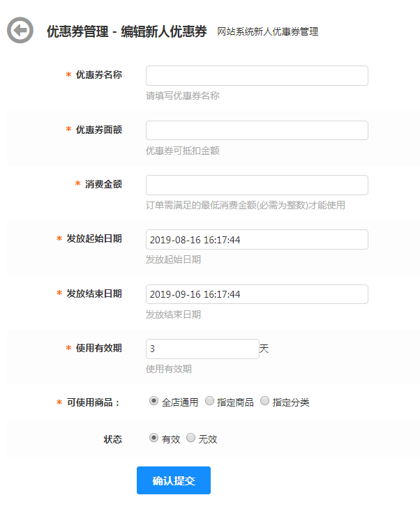The image size is (420, 525).
Task: Select the 消费金额 text field
Action: point(257,185)
